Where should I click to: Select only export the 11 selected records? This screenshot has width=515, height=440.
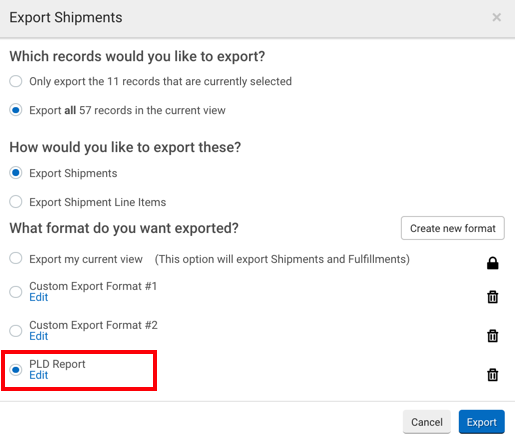click(16, 81)
